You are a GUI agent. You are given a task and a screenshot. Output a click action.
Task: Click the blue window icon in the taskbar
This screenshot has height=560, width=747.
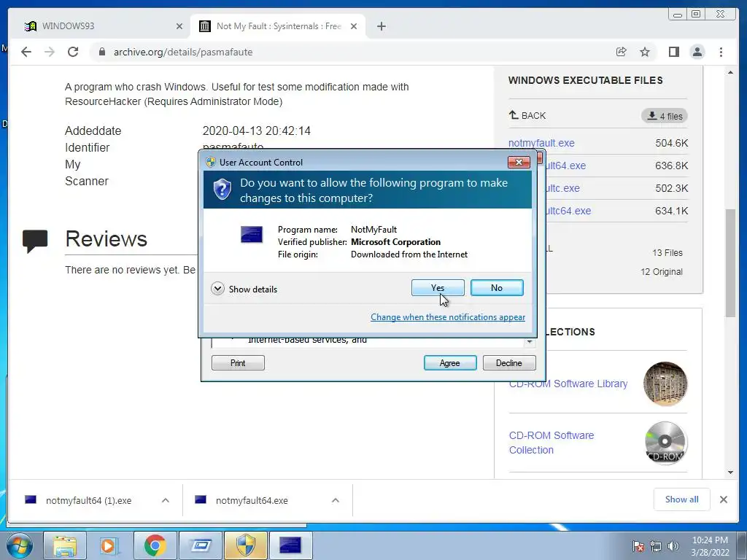coord(200,545)
